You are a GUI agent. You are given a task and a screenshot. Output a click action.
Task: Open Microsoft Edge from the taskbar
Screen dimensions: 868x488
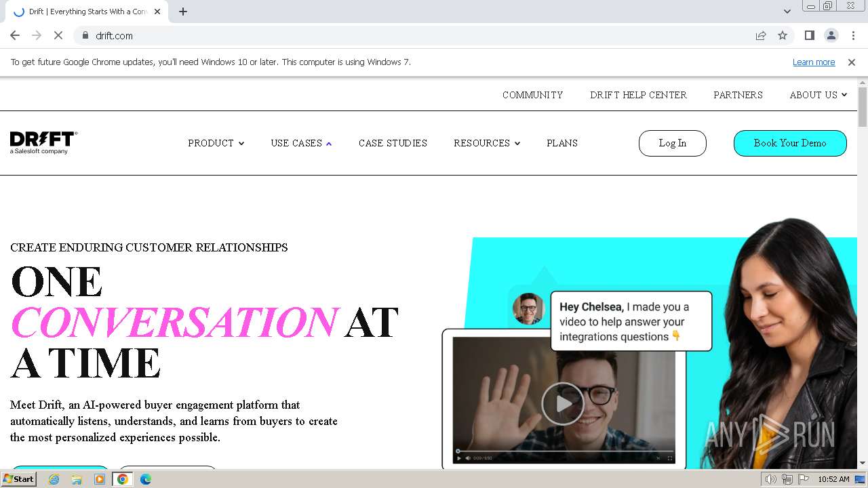point(146,479)
